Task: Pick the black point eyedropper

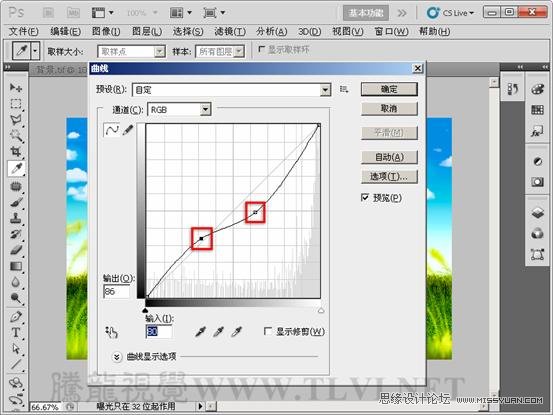Action: coord(200,331)
